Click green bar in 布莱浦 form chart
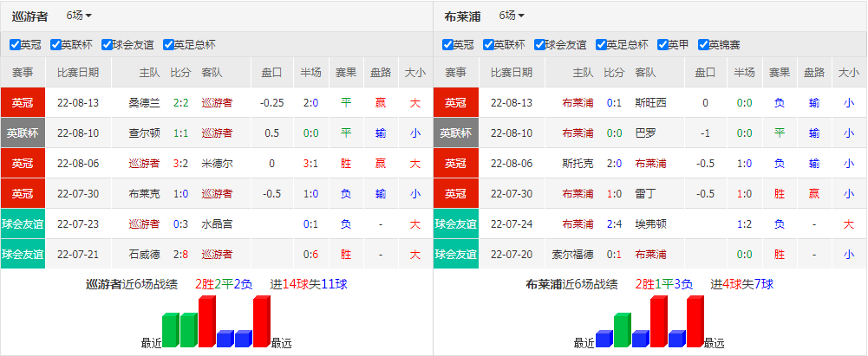868x356 pixels. (623, 330)
